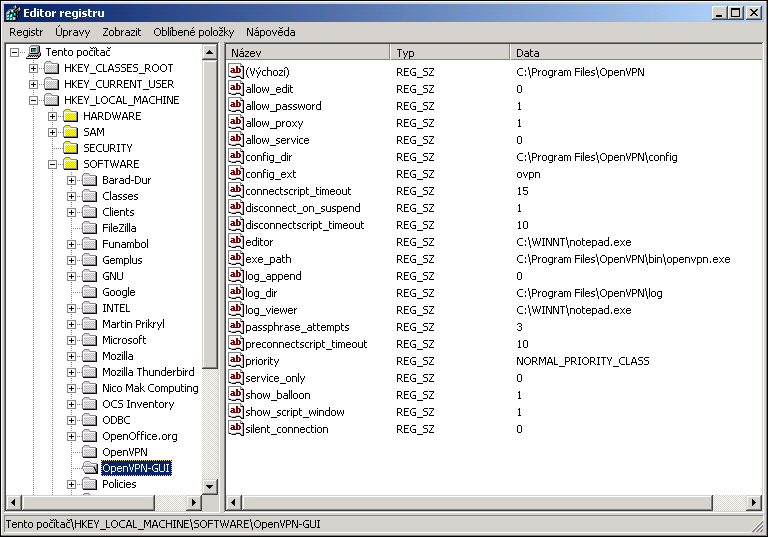
Task: Click the HKEY_CURRENT_USER folder icon
Action: (x=52, y=84)
